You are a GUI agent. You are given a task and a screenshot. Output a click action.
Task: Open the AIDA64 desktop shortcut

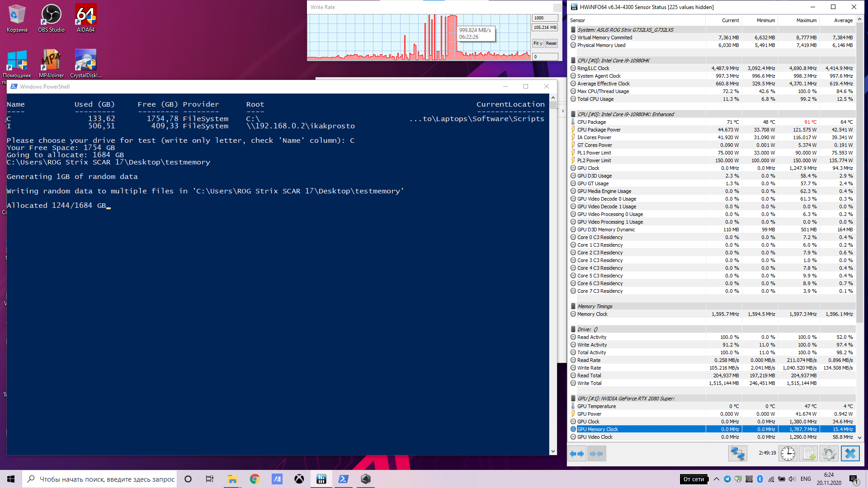click(85, 18)
